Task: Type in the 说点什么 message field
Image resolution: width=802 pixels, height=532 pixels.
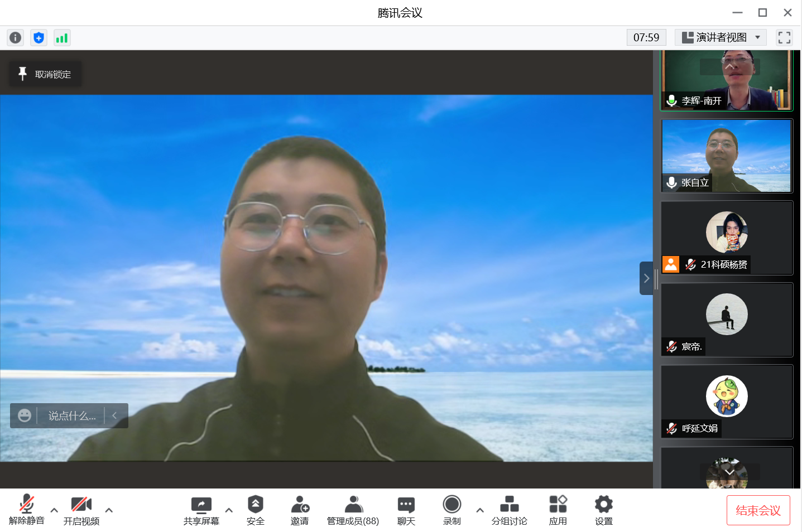Action: (71, 416)
